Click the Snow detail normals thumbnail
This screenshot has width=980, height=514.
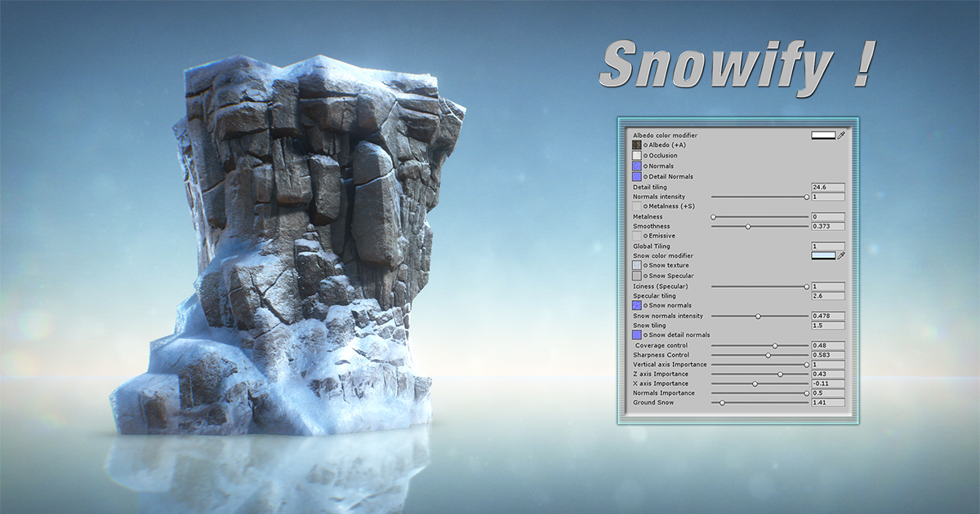(x=637, y=335)
